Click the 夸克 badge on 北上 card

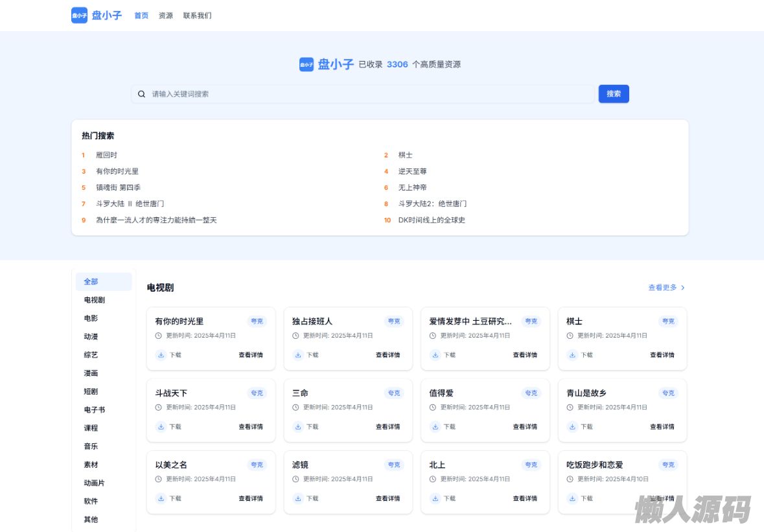click(531, 465)
